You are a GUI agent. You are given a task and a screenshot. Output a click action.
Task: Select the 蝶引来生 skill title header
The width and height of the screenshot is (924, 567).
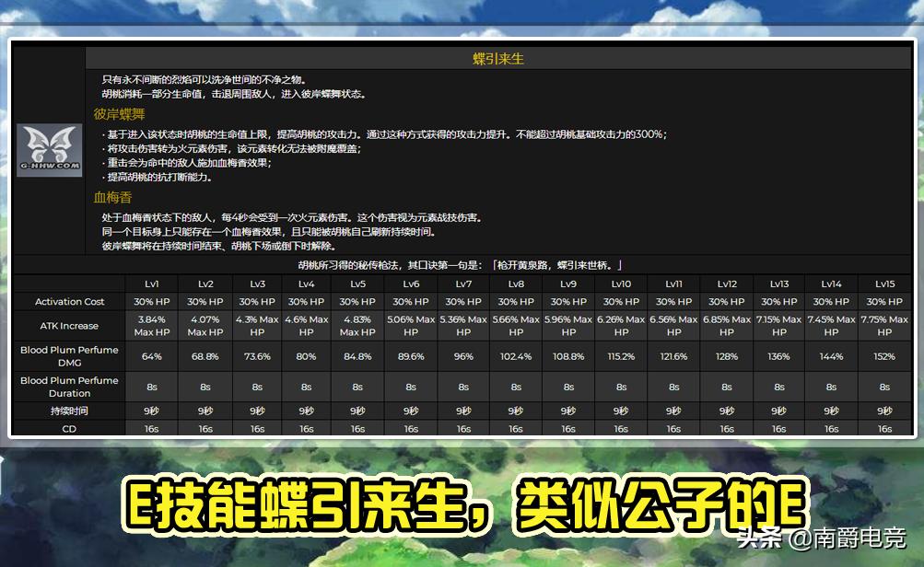(x=498, y=55)
